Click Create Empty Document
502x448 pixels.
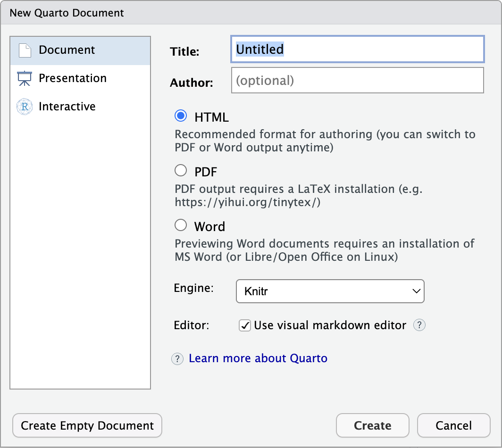tap(87, 425)
